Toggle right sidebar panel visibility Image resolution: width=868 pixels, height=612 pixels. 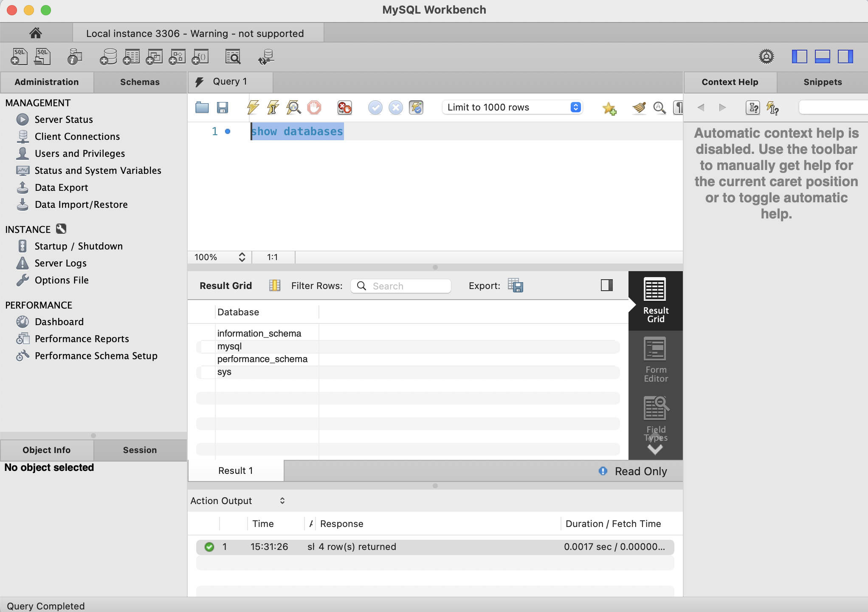pos(845,57)
